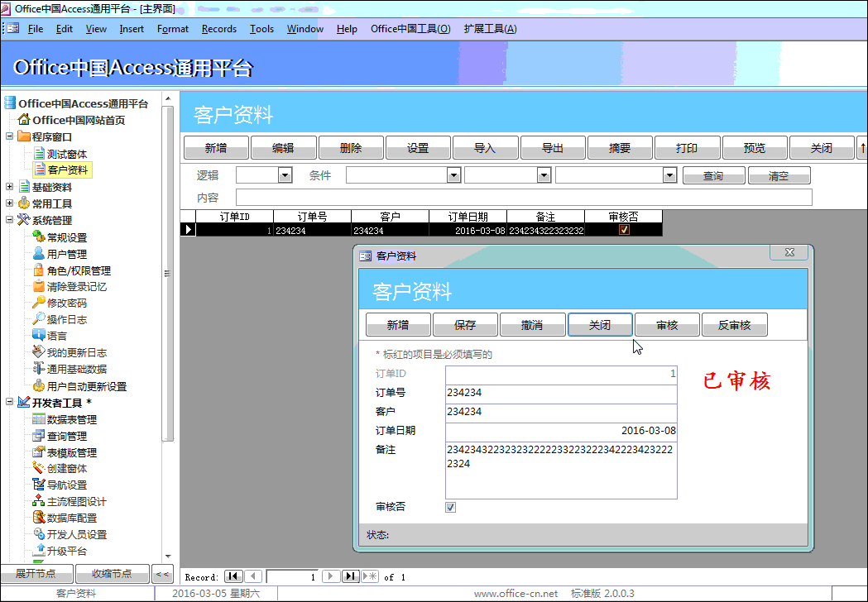Click 新增 in the main toolbar

pos(216,148)
